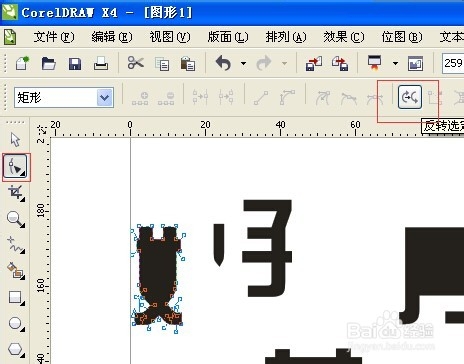464x364 pixels.
Task: Open the 编辑(E) menu
Action: point(112,37)
